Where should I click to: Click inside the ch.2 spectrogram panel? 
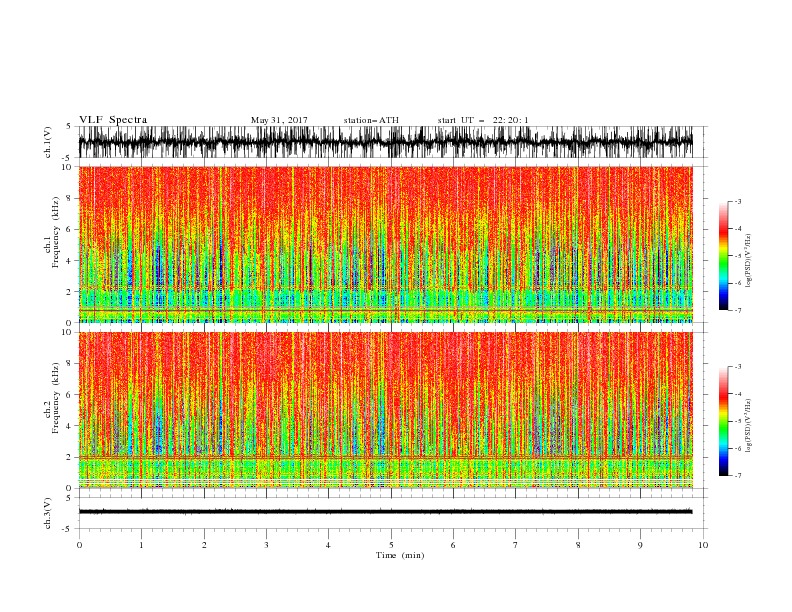(x=385, y=410)
